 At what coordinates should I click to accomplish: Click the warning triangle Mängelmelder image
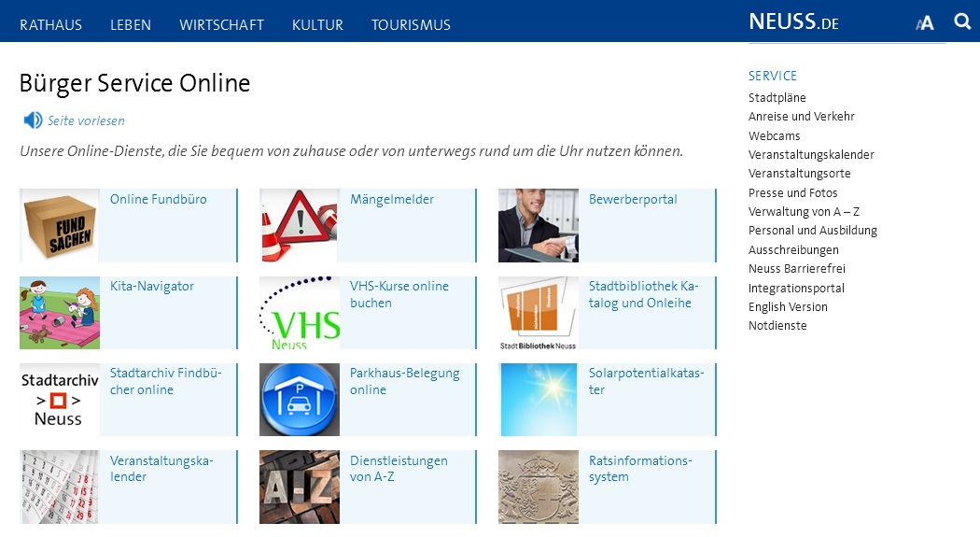pyautogui.click(x=299, y=225)
